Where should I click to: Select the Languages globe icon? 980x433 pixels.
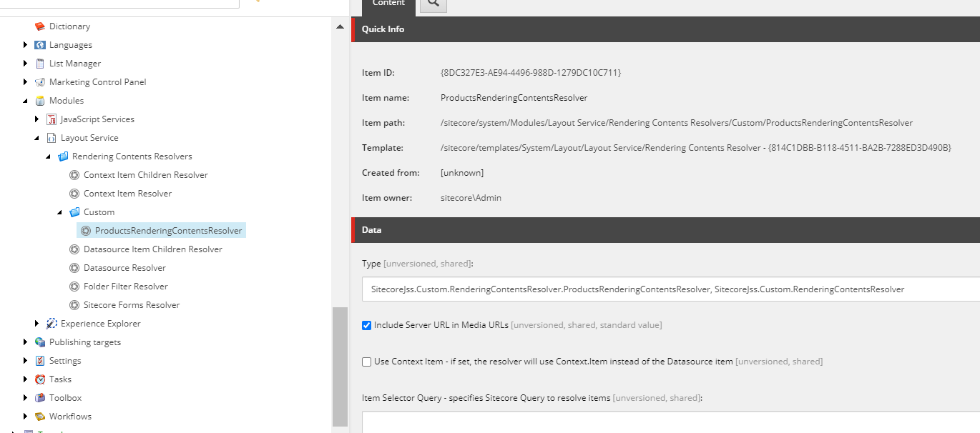(x=39, y=44)
